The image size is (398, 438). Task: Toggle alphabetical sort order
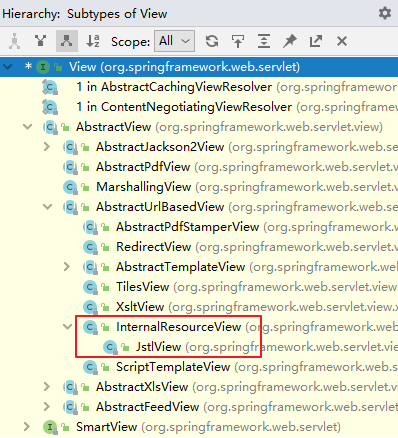[93, 41]
